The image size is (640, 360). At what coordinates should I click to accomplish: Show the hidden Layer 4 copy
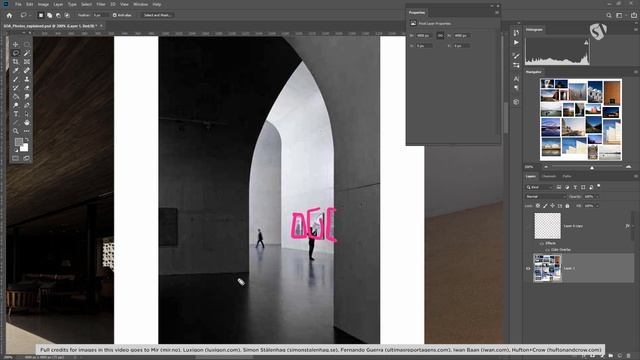pyautogui.click(x=528, y=226)
